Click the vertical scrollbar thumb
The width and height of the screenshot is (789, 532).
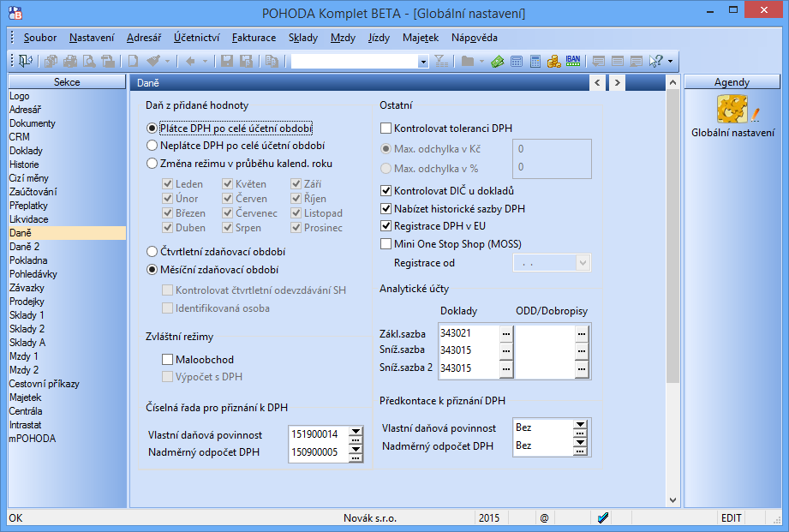tap(672, 236)
